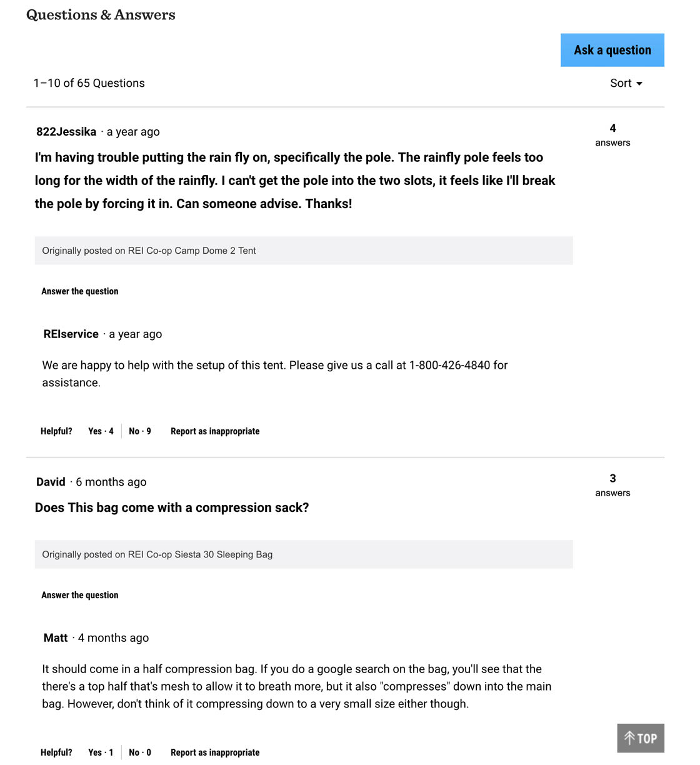Image resolution: width=700 pixels, height=765 pixels.
Task: Answer David's compression sack question
Action: [x=79, y=595]
